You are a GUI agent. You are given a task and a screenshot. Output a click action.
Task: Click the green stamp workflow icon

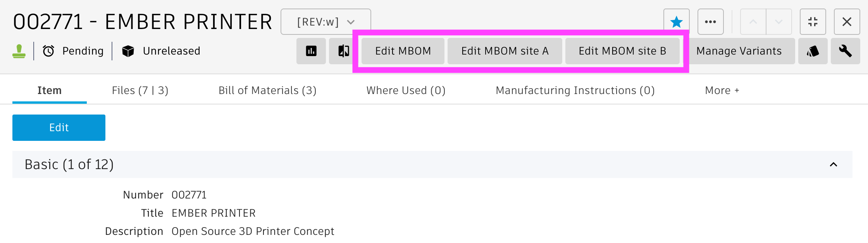point(19,51)
